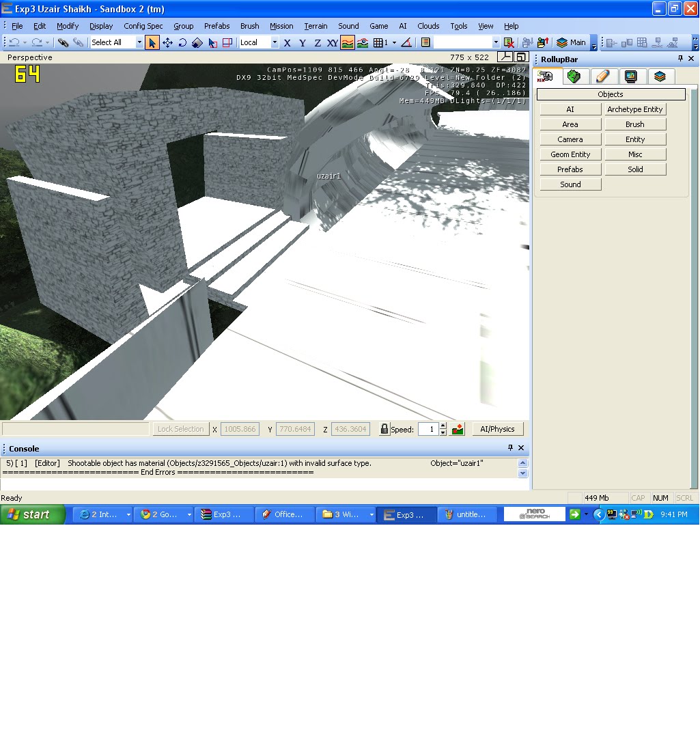
Task: Open the Main layer selector
Action: click(571, 42)
